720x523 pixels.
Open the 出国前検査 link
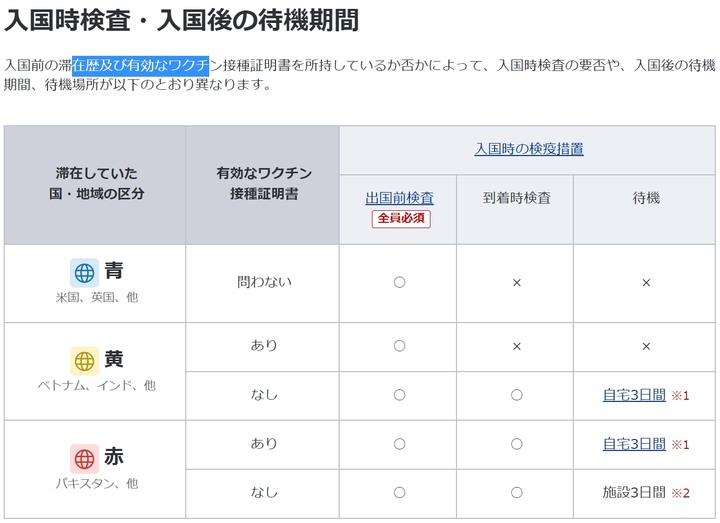click(399, 198)
